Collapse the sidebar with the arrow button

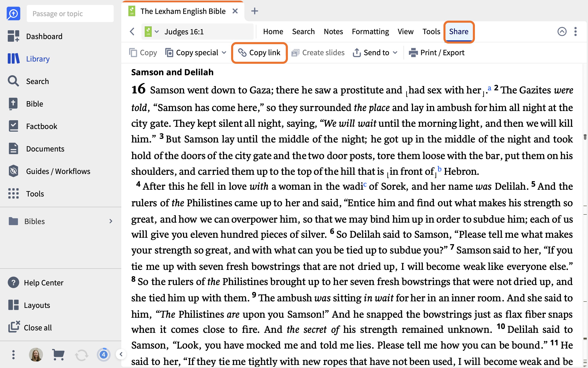pos(121,354)
